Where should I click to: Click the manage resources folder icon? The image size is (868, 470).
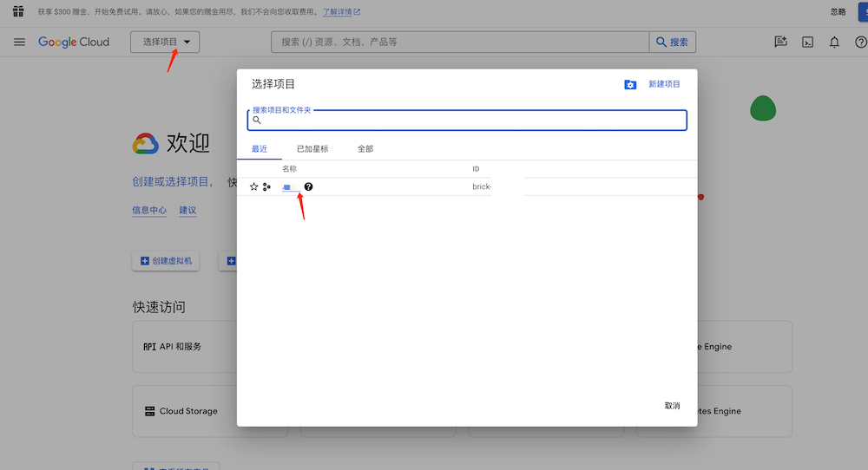[630, 84]
